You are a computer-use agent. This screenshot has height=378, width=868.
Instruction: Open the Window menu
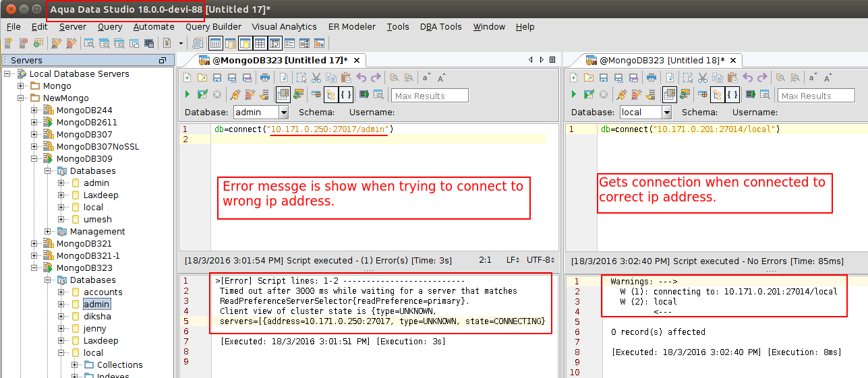click(489, 27)
